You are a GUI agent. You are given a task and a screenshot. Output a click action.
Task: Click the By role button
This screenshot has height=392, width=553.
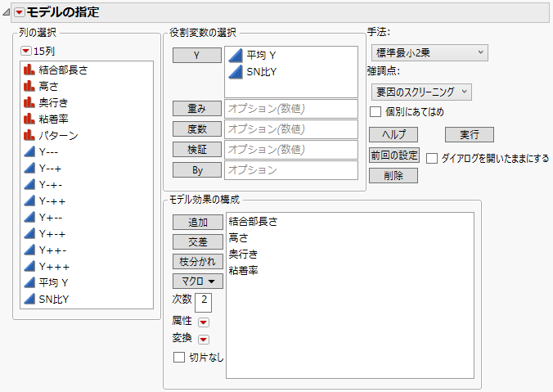tap(197, 170)
